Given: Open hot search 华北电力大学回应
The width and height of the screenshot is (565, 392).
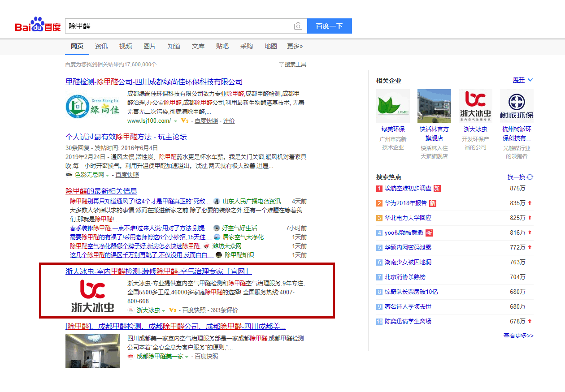Looking at the screenshot, I should [x=408, y=218].
